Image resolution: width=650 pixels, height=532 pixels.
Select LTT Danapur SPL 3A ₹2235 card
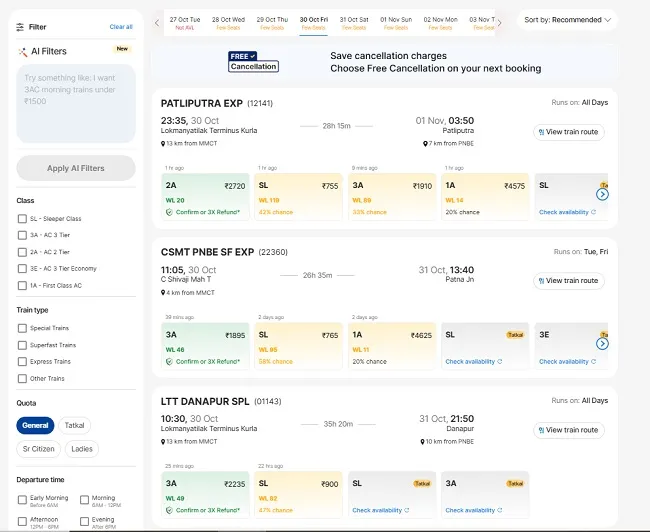click(x=205, y=495)
